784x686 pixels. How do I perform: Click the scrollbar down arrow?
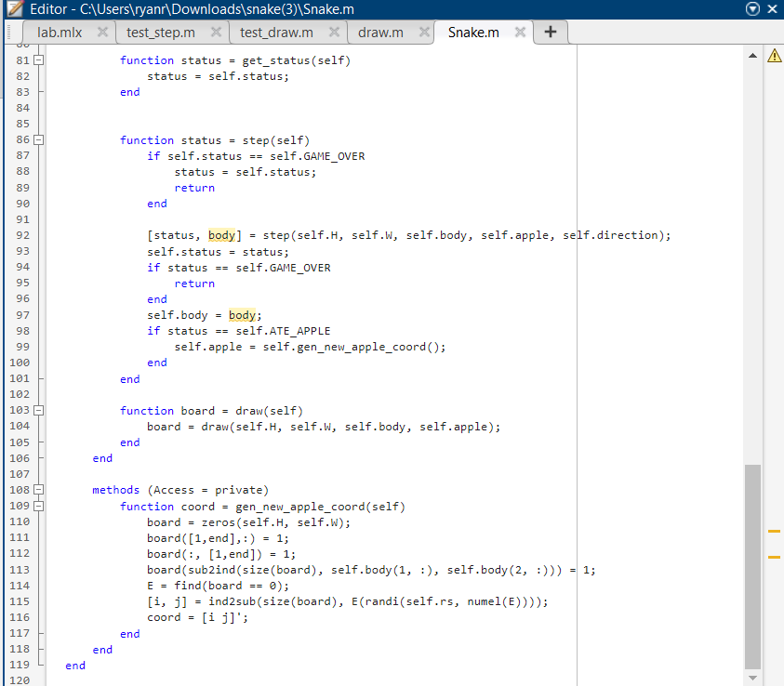point(753,678)
